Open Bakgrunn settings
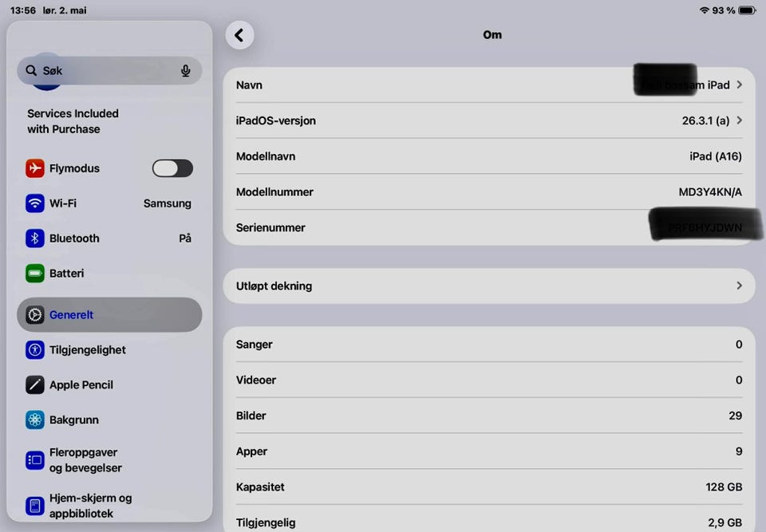 click(109, 420)
